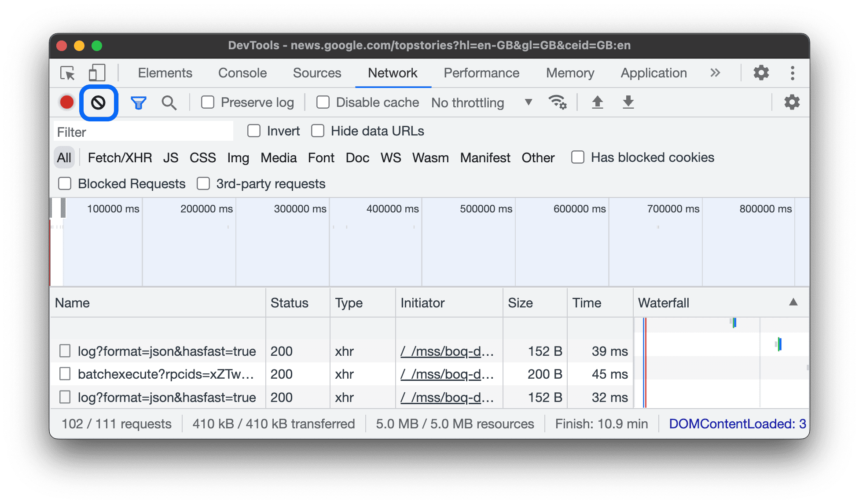Enable the Disable cache checkbox
The width and height of the screenshot is (859, 504).
pos(323,102)
